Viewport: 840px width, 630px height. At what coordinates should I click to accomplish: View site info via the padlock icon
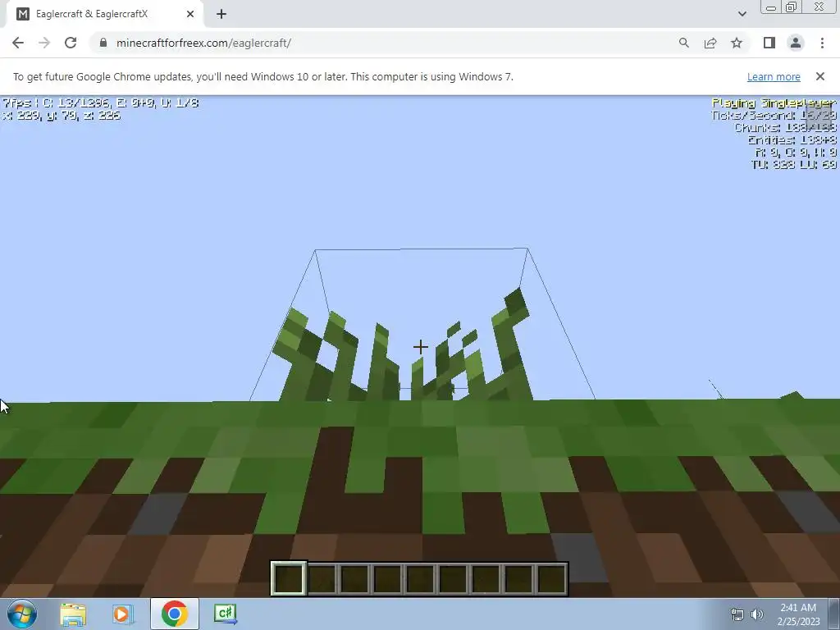point(103,43)
